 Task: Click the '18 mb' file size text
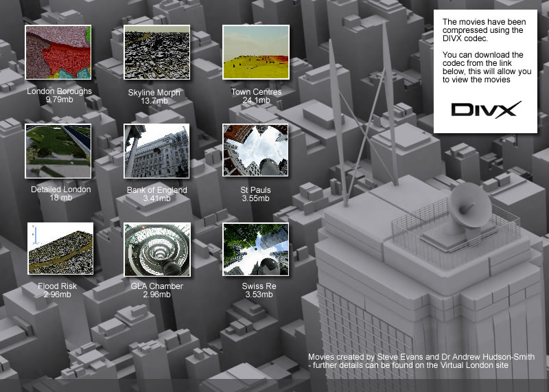click(61, 198)
